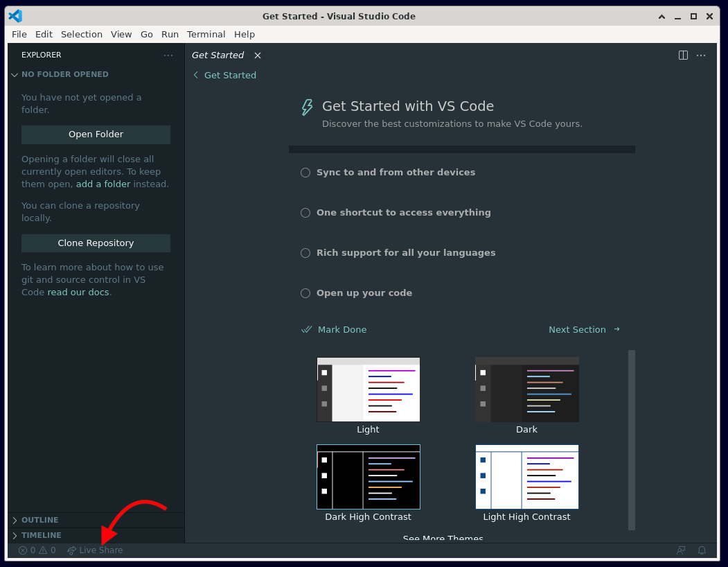Choose the Dark High Contrast theme thumbnail
The width and height of the screenshot is (728, 567).
368,477
